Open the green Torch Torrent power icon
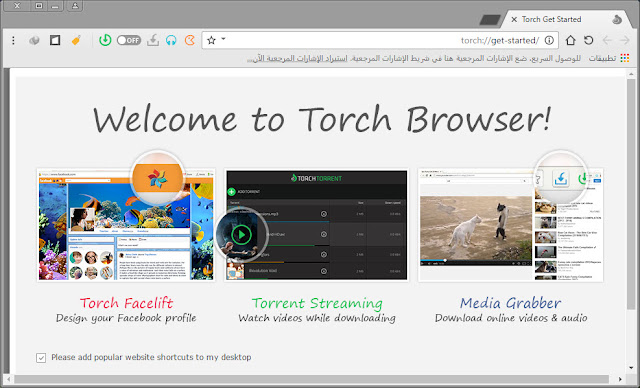640x388 pixels. click(105, 40)
